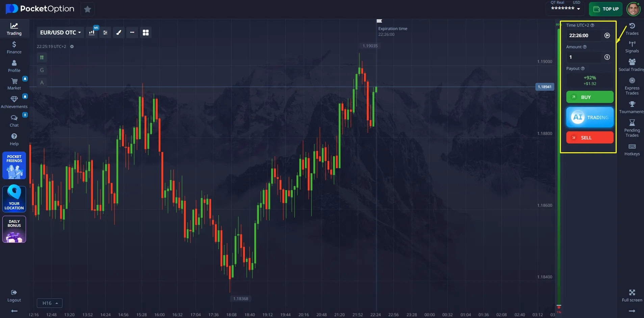
Task: Expand the EUR/USD OTC asset dropdown
Action: coord(60,32)
